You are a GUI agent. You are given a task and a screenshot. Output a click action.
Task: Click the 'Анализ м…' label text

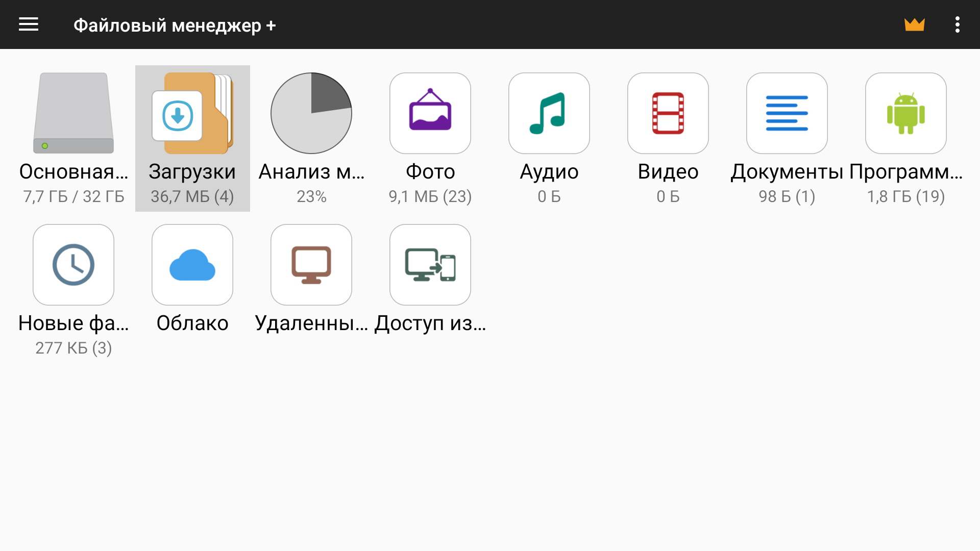(x=311, y=172)
